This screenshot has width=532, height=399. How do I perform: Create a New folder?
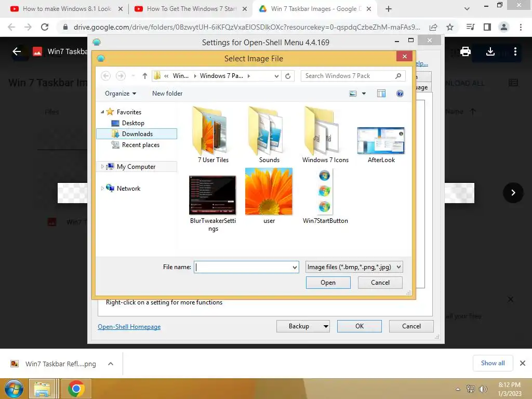pyautogui.click(x=167, y=94)
